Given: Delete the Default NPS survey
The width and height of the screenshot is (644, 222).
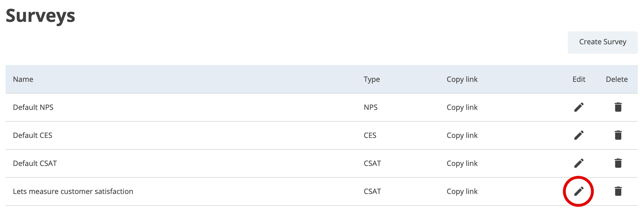Looking at the screenshot, I should (x=618, y=107).
